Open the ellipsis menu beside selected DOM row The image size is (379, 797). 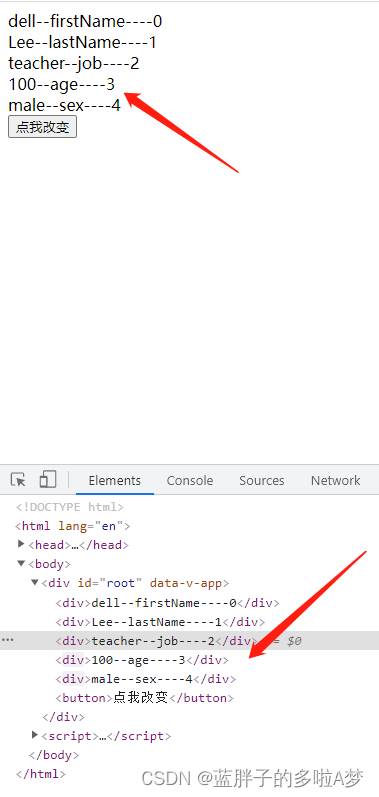point(8,640)
